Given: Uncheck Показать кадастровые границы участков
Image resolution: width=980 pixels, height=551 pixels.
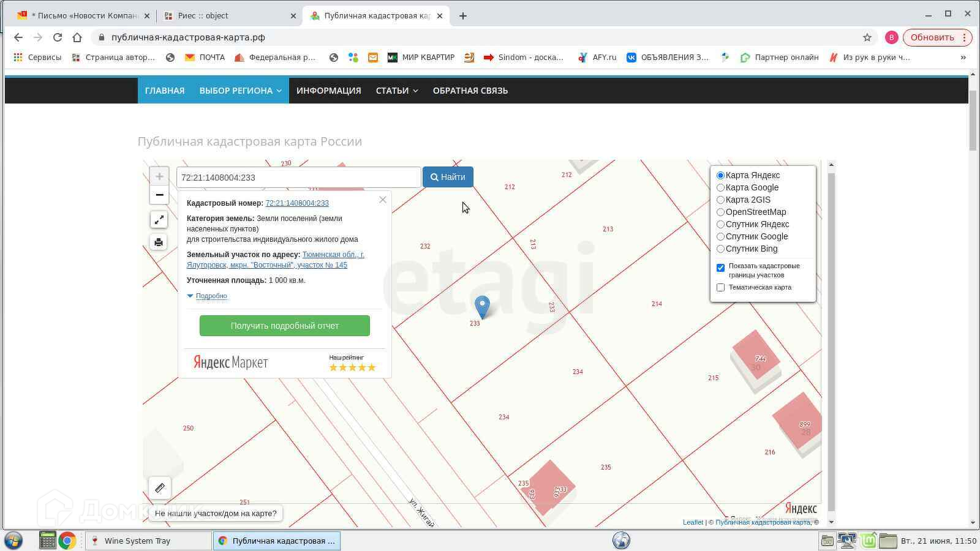Looking at the screenshot, I should (x=721, y=268).
